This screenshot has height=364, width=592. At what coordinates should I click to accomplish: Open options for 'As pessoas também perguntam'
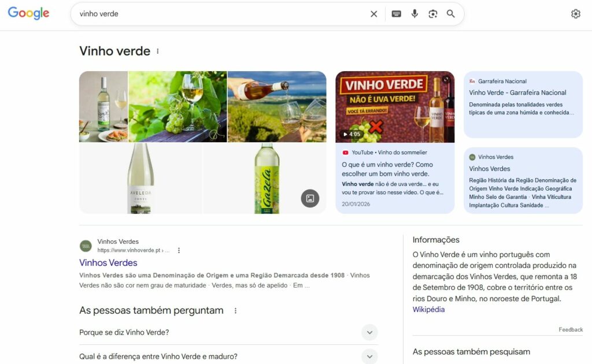(235, 310)
